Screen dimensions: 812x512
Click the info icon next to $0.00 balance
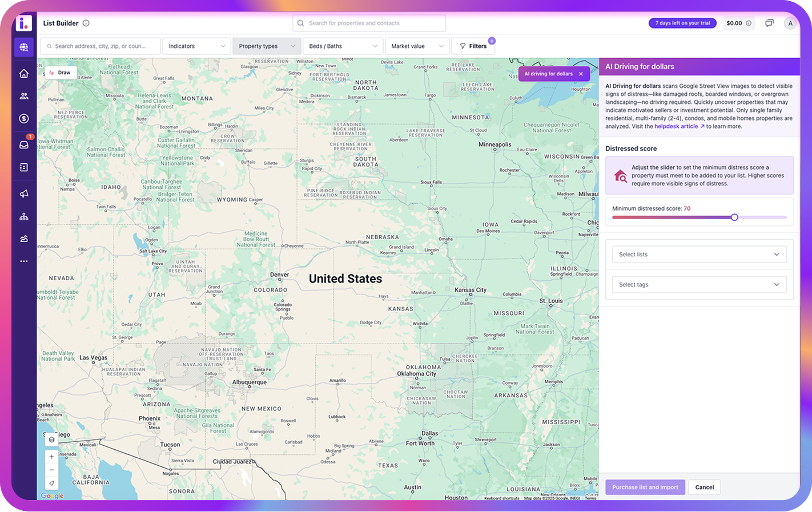point(749,23)
